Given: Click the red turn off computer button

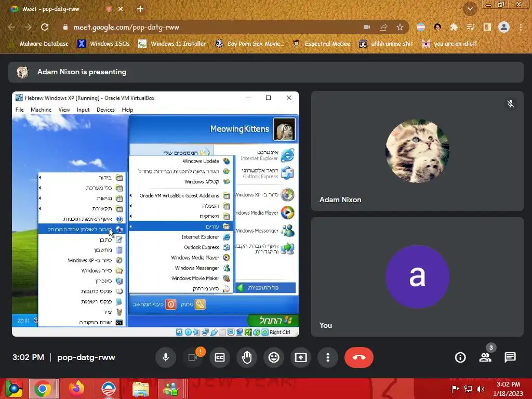Looking at the screenshot, I should pos(171,304).
